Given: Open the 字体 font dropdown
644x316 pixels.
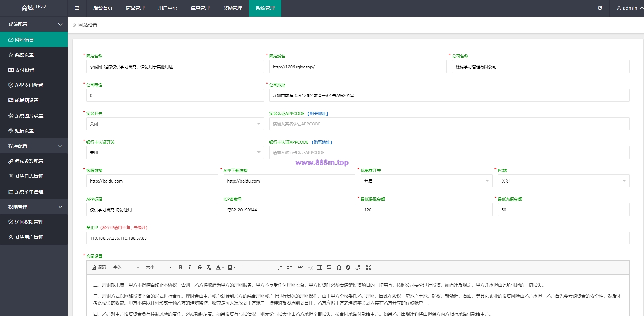Looking at the screenshot, I should coord(126,267).
